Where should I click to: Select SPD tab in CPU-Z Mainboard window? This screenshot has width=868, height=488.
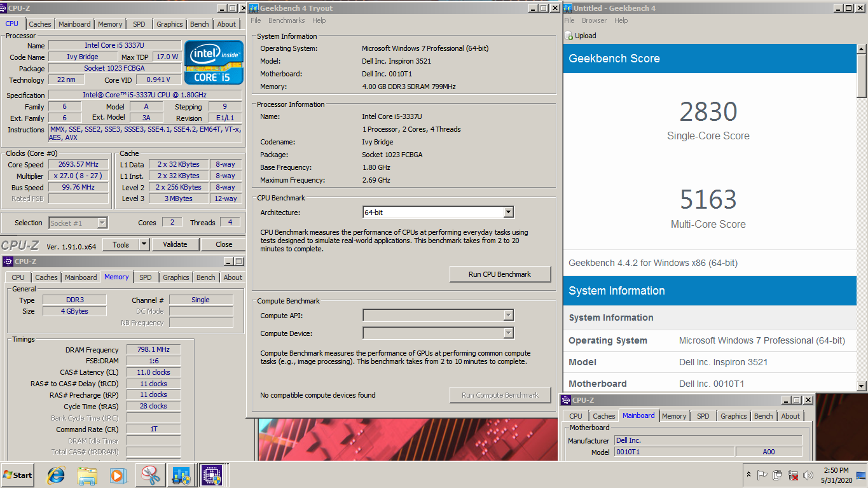[703, 416]
